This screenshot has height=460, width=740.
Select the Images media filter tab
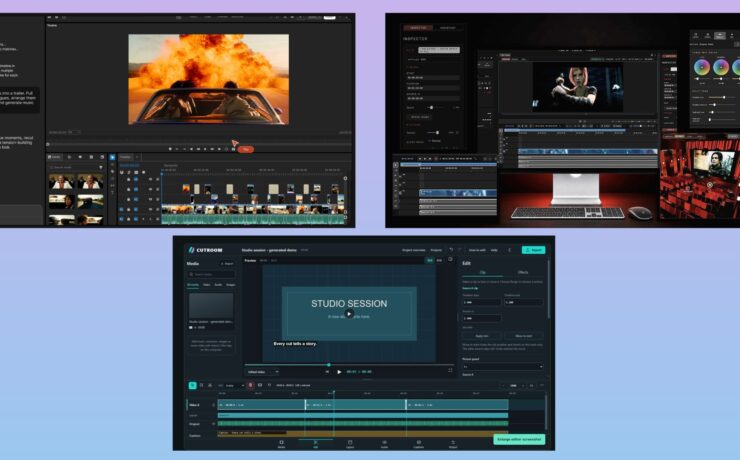(230, 285)
